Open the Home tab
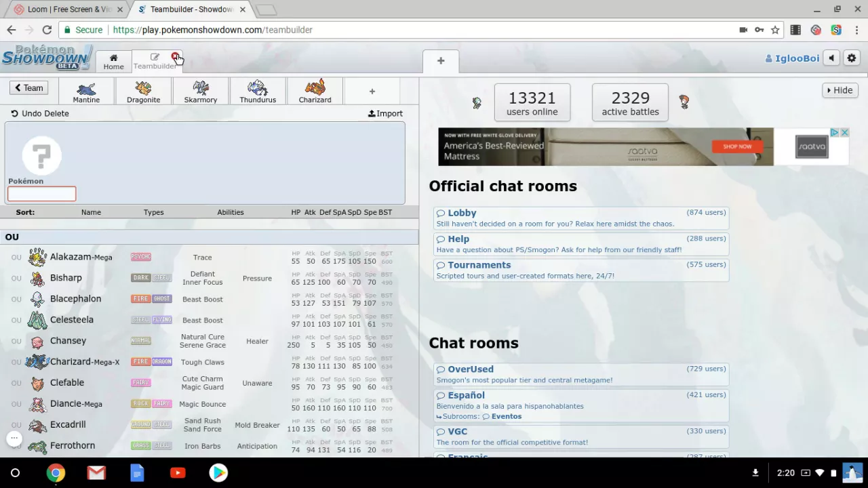Image resolution: width=868 pixels, height=488 pixels. coord(113,62)
